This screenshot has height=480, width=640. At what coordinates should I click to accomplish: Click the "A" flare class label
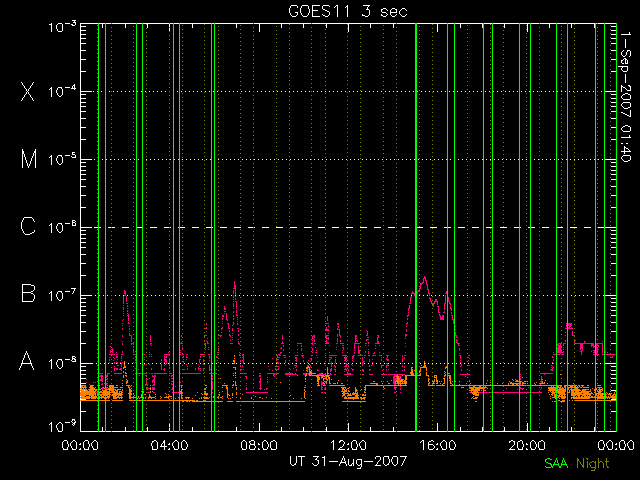[27, 361]
